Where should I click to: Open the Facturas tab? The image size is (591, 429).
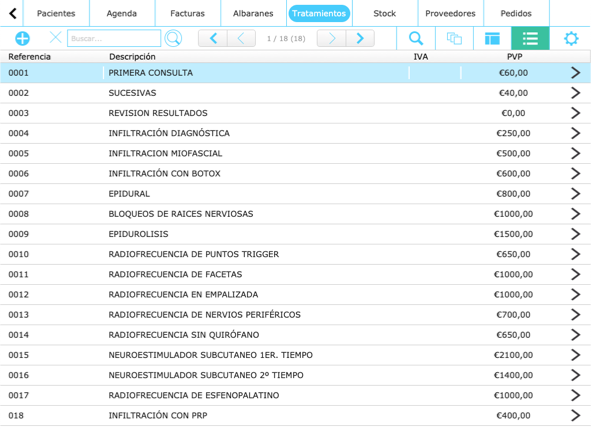[187, 14]
